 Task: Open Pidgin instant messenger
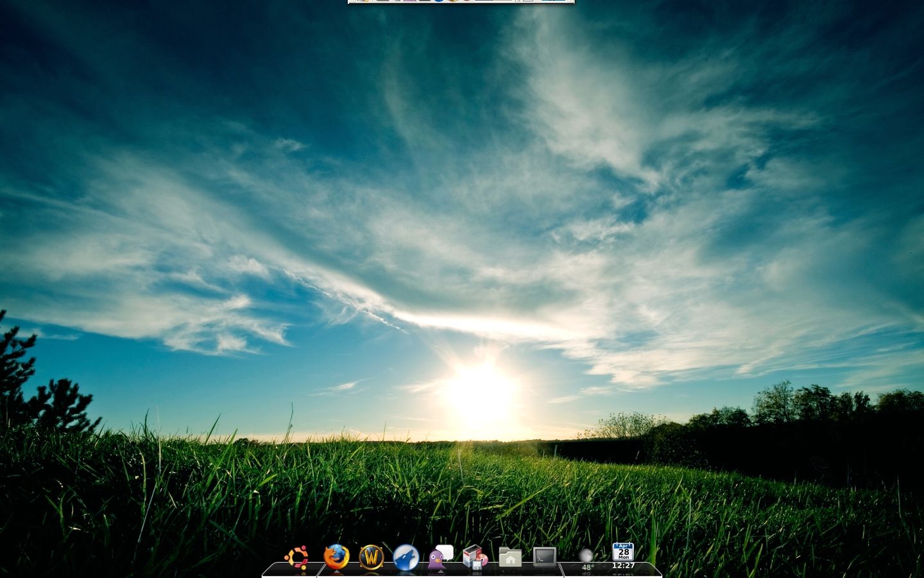(x=440, y=557)
